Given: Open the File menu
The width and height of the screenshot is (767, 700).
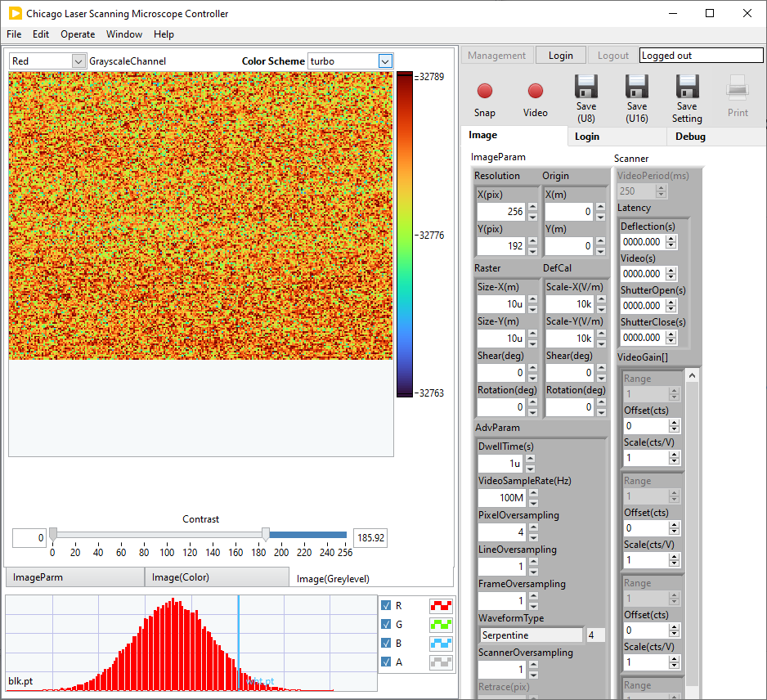Looking at the screenshot, I should tap(14, 34).
